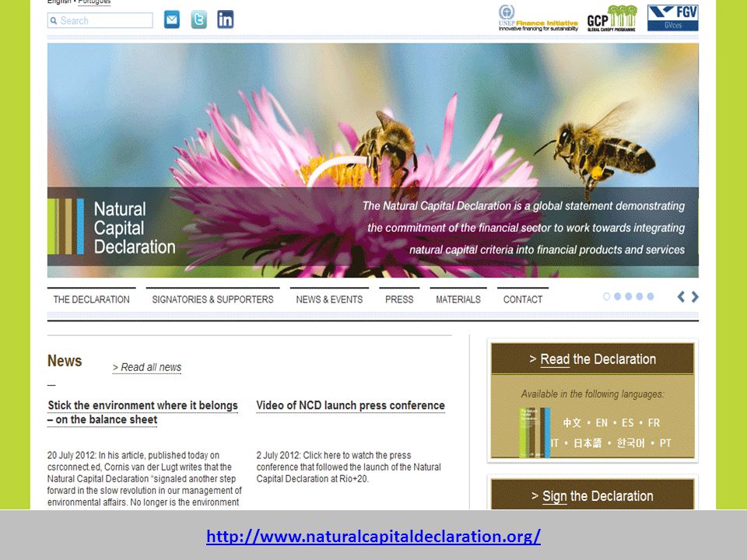Viewport: 747px width, 560px height.
Task: Select the second slideshow dot indicator
Action: [617, 296]
